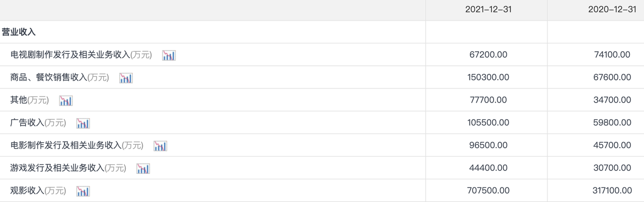This screenshot has height=202, width=644.
Task: Show trend chart for 其他 row
Action: [66, 100]
